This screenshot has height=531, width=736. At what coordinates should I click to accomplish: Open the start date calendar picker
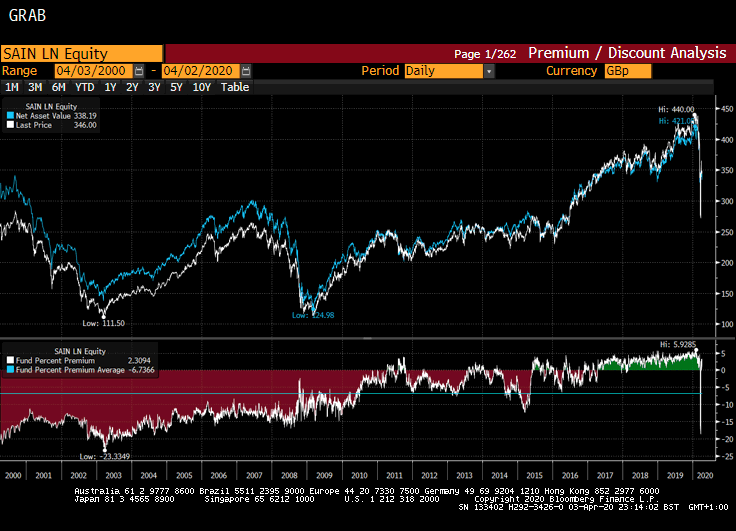[x=139, y=71]
